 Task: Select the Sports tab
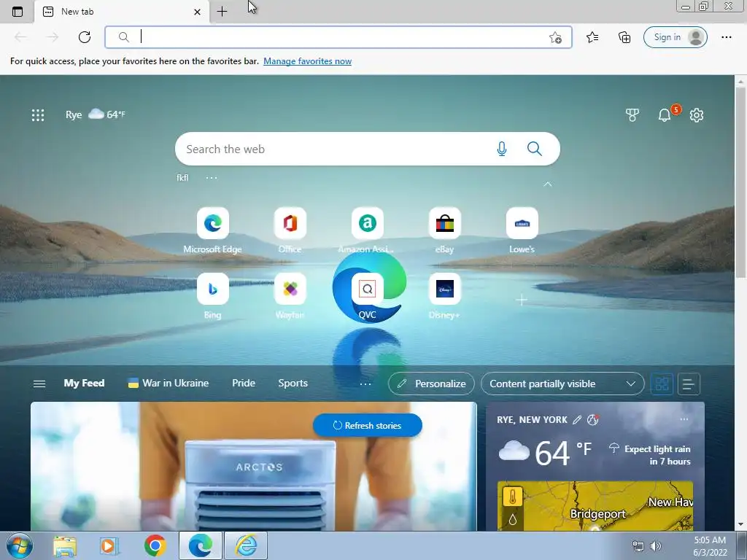tap(293, 384)
